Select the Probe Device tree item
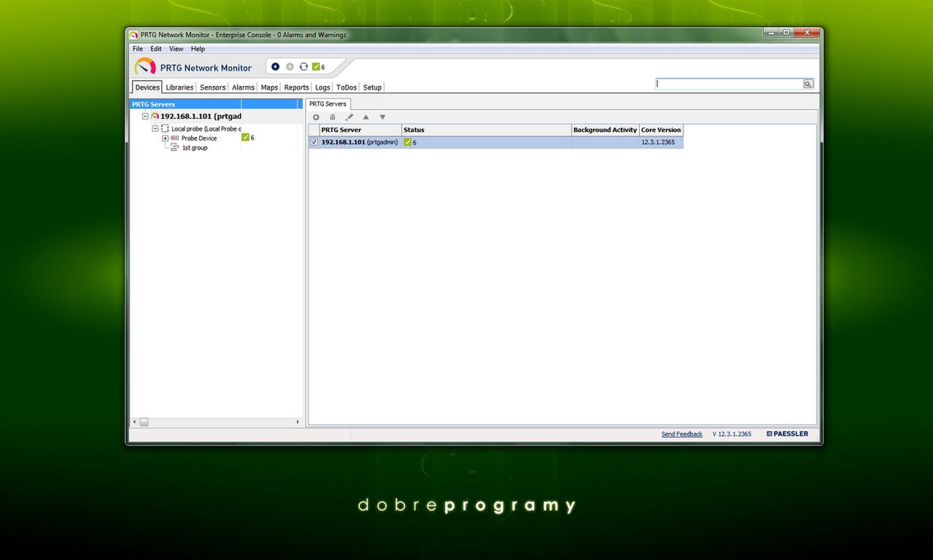Image resolution: width=933 pixels, height=560 pixels. click(x=199, y=138)
